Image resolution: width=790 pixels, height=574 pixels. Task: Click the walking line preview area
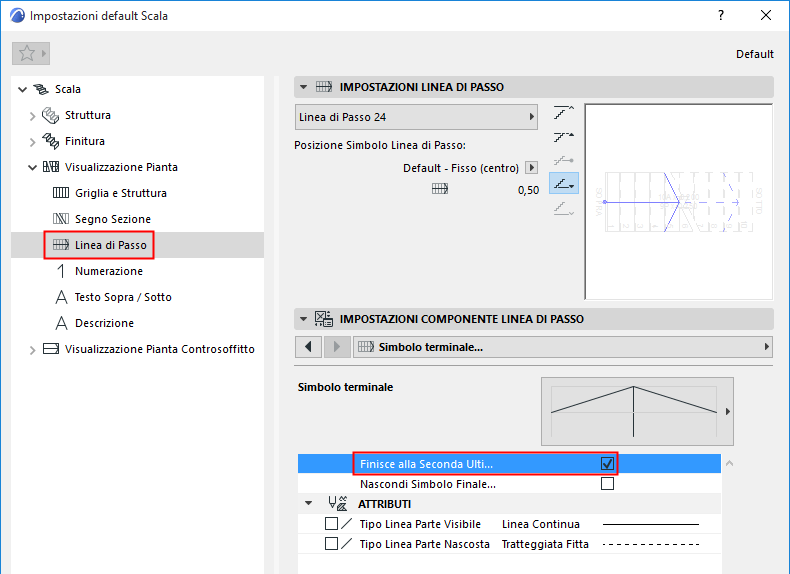click(678, 202)
